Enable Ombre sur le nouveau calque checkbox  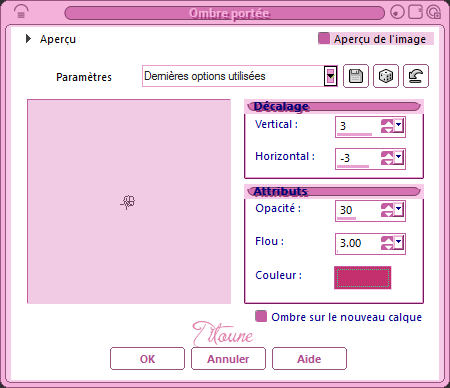point(261,316)
